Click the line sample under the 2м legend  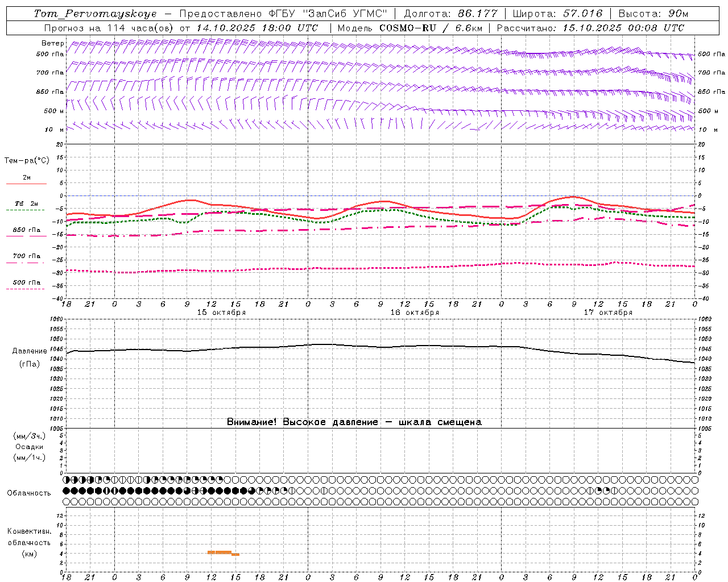click(x=26, y=184)
